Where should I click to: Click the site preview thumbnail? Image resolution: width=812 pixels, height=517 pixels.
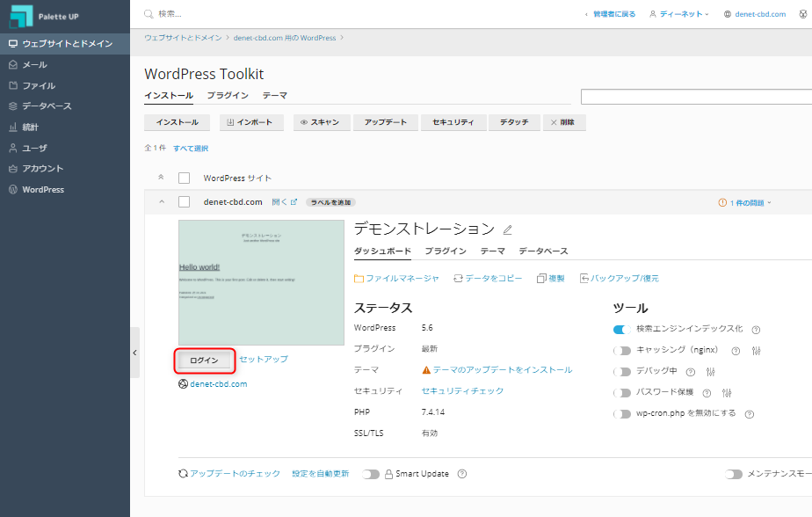coord(262,283)
